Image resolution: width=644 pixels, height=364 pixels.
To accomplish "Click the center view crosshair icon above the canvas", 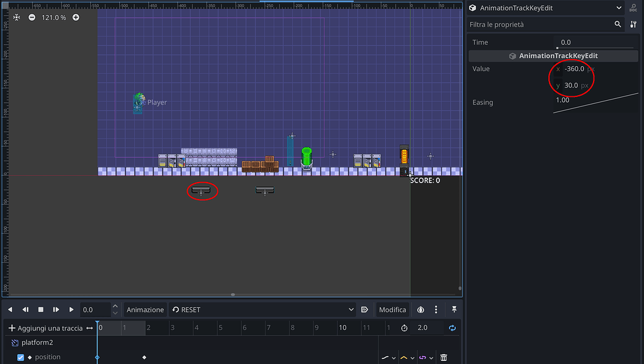I will [x=16, y=17].
